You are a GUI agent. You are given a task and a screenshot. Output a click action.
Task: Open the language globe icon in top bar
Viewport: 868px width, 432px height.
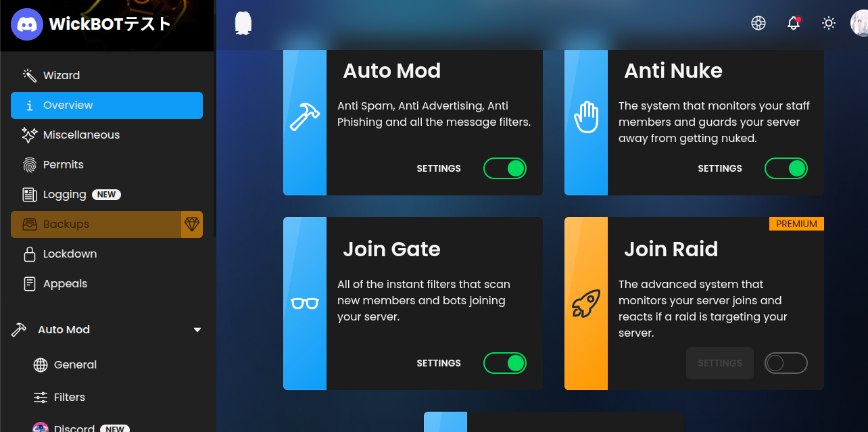point(758,23)
